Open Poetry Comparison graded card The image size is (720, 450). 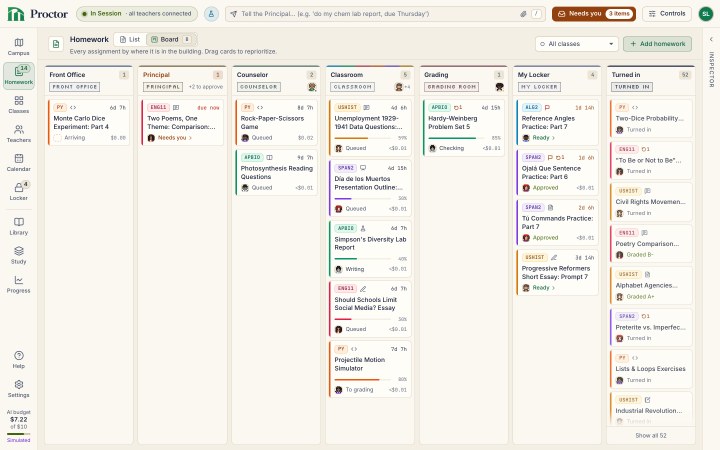(651, 244)
